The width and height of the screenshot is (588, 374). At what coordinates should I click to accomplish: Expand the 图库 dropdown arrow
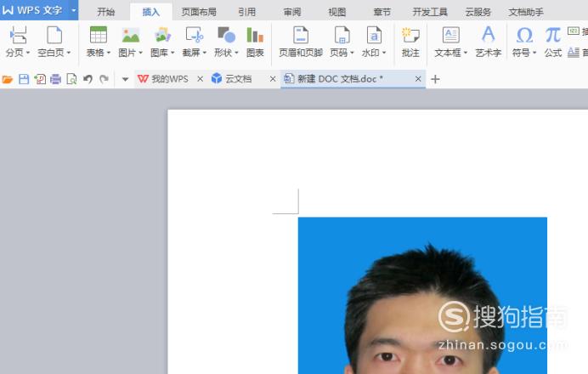coord(172,53)
